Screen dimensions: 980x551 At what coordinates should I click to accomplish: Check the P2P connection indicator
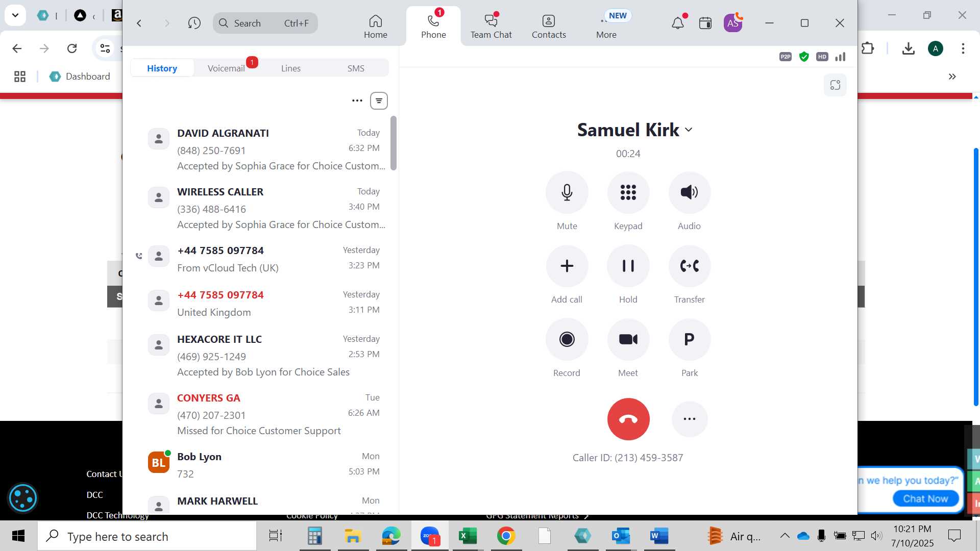tap(786, 57)
